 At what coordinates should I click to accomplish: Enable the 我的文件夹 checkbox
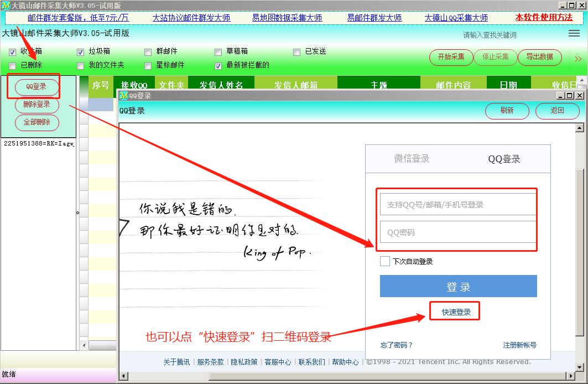tap(80, 66)
